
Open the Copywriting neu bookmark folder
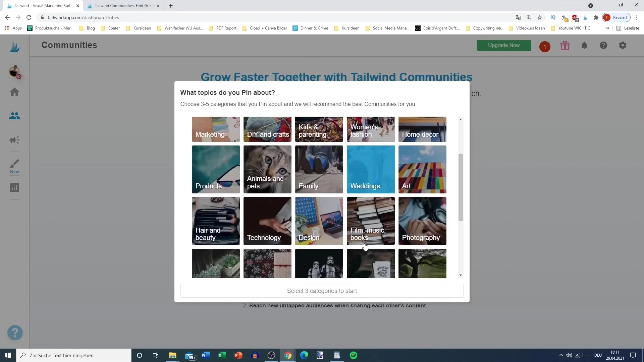[x=484, y=28]
